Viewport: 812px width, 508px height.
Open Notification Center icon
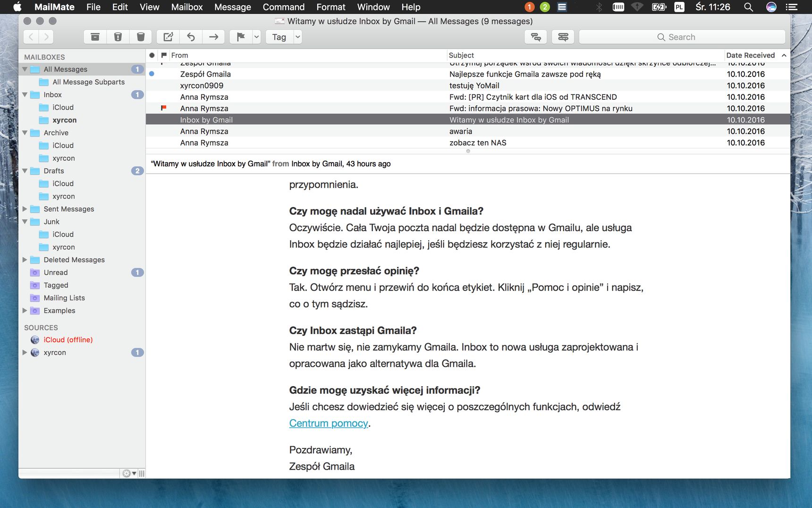pos(792,7)
